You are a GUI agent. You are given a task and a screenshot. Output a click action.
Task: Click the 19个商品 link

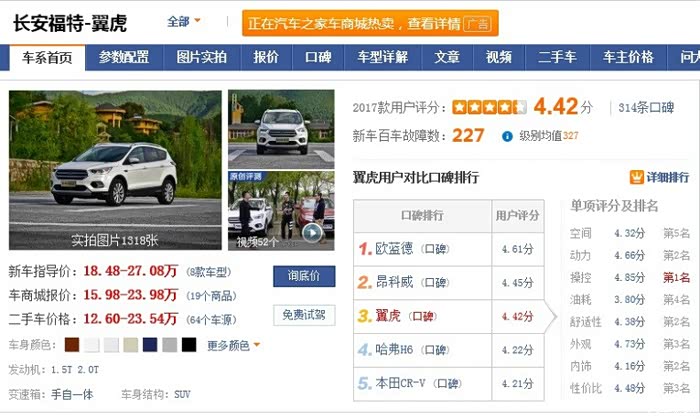click(x=212, y=296)
